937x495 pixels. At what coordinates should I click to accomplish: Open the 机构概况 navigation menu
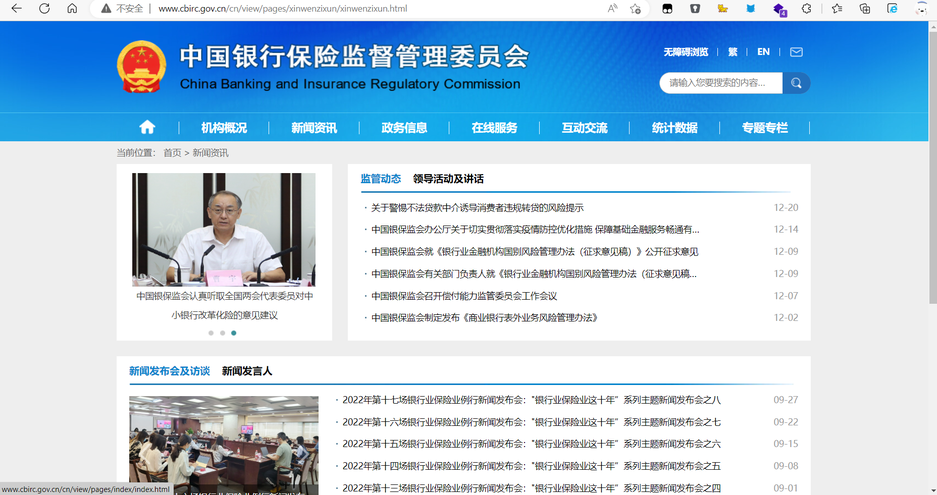point(223,127)
